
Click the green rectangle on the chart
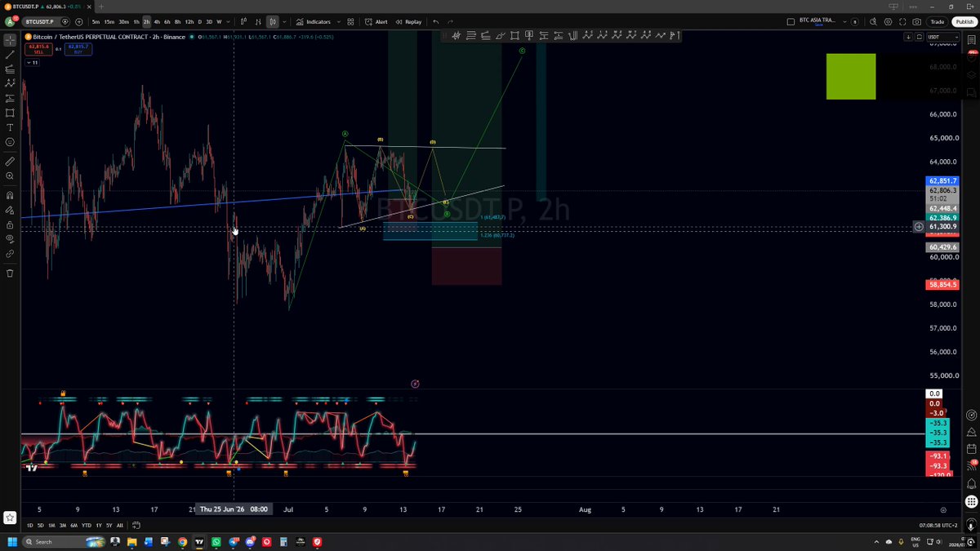pos(851,77)
